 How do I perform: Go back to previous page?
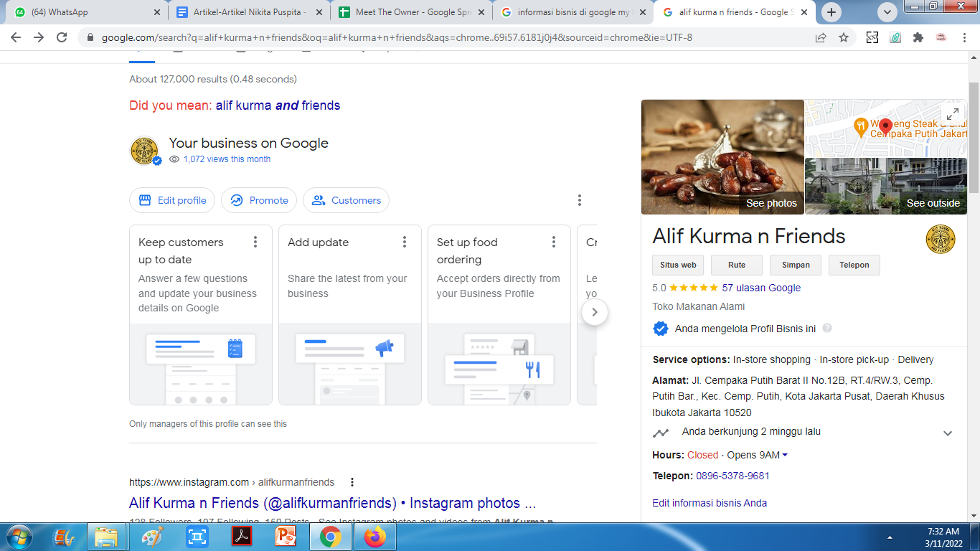click(x=15, y=37)
